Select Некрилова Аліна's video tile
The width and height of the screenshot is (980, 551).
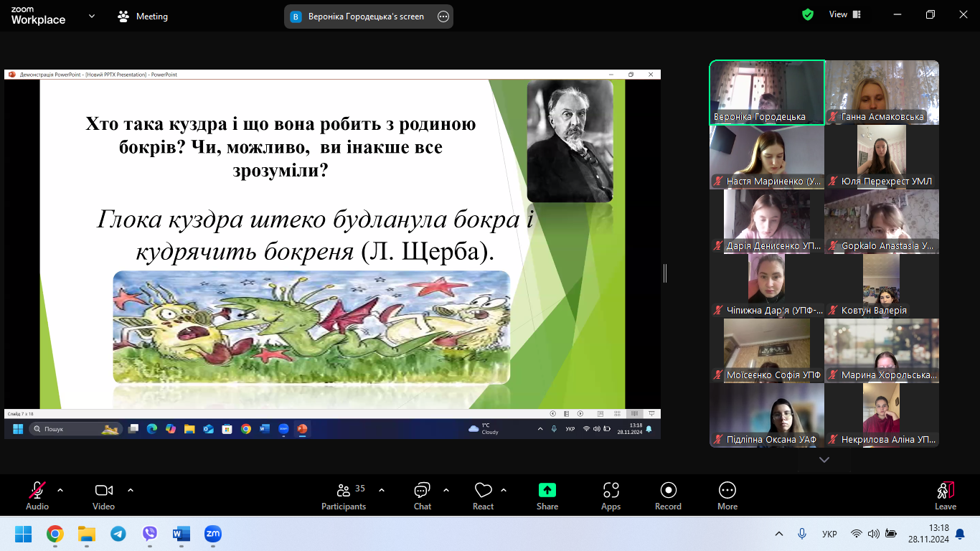(x=882, y=415)
